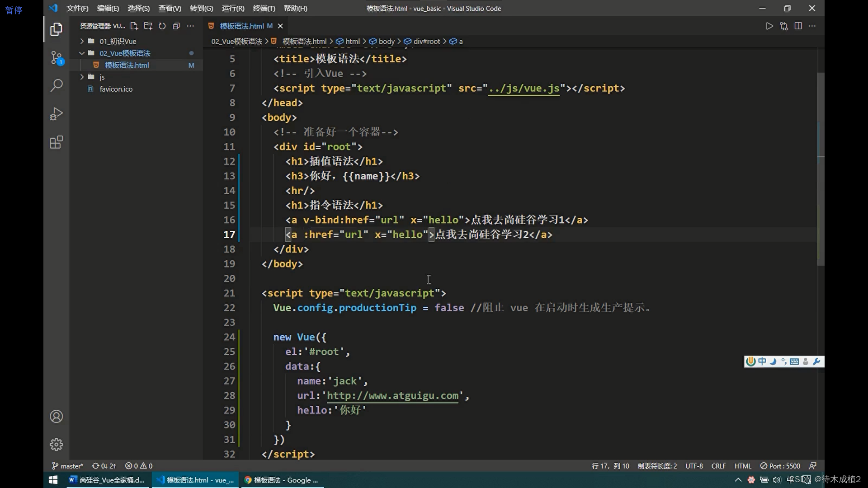
Task: Open the Manage gear icon
Action: point(56,445)
